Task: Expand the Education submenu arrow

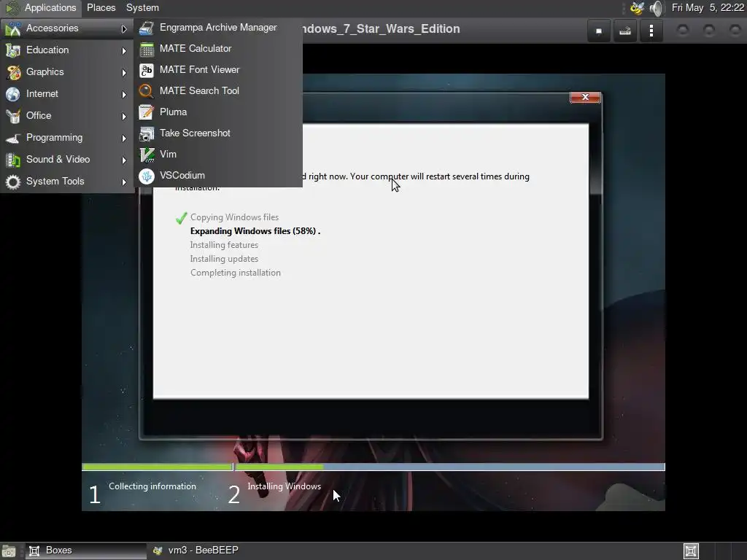Action: [124, 50]
